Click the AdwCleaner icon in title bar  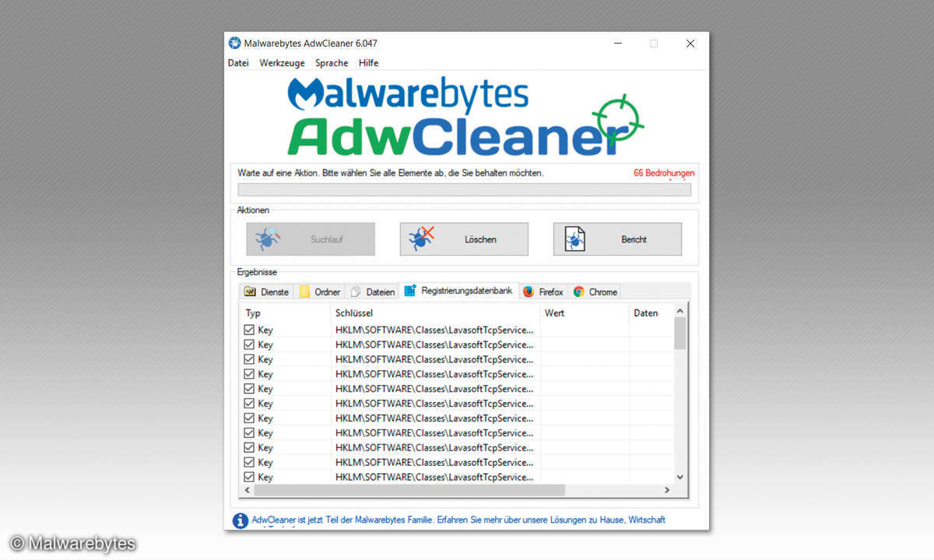(234, 44)
